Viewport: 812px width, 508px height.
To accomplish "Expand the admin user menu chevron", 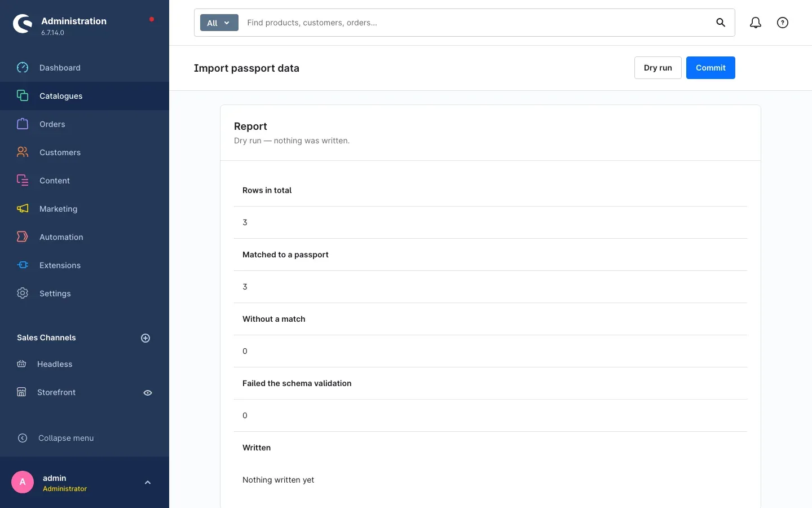I will 148,483.
